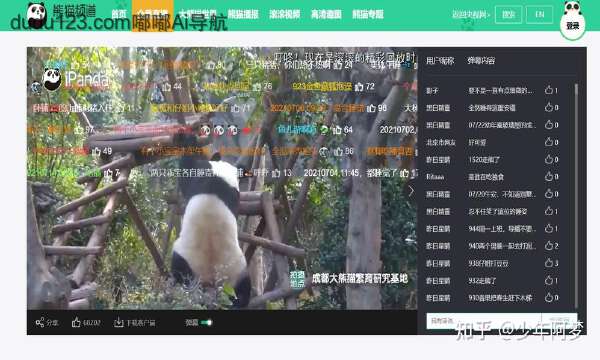600x360 pixels.
Task: Like the comment starting with 938
Action: pyautogui.click(x=549, y=263)
